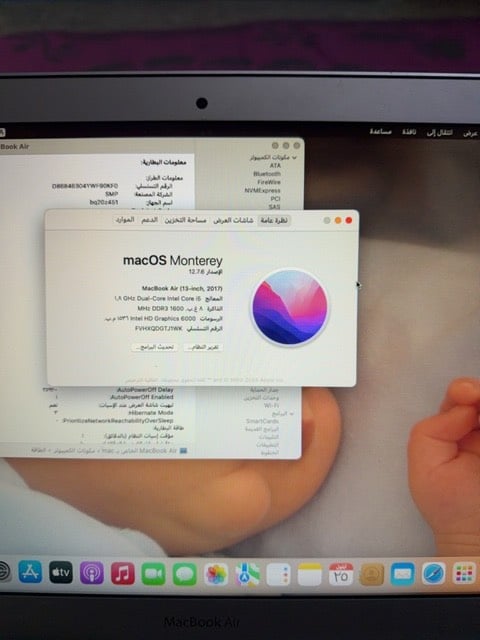
Task: Click 1600 MHz DDR3 memory text
Action: (160, 308)
